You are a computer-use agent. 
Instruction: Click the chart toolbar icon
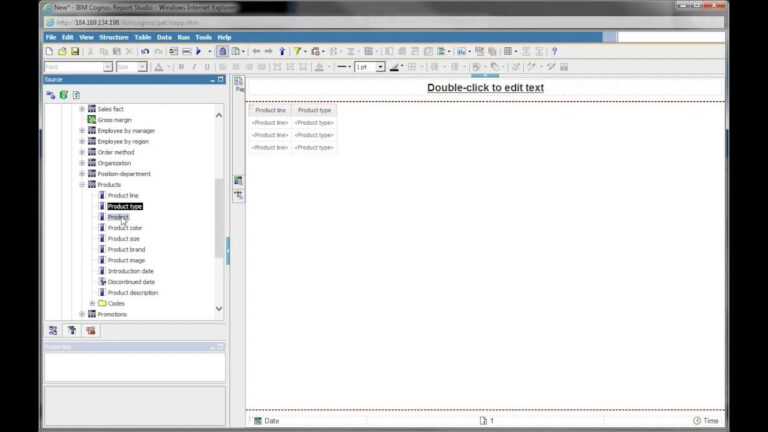(x=461, y=51)
